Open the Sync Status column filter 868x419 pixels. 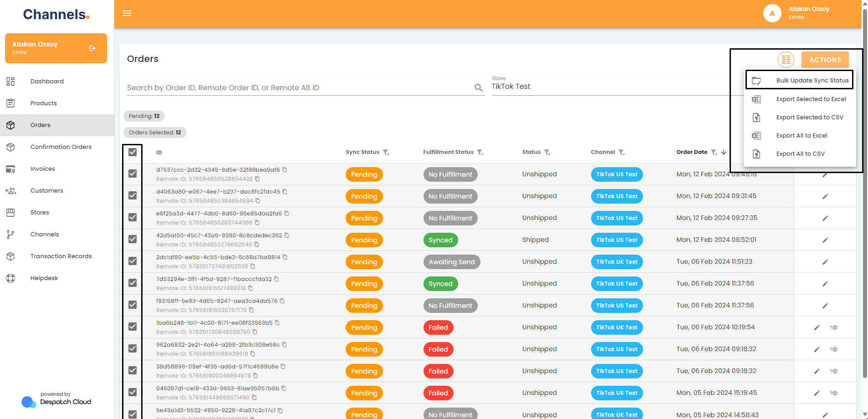pyautogui.click(x=386, y=152)
